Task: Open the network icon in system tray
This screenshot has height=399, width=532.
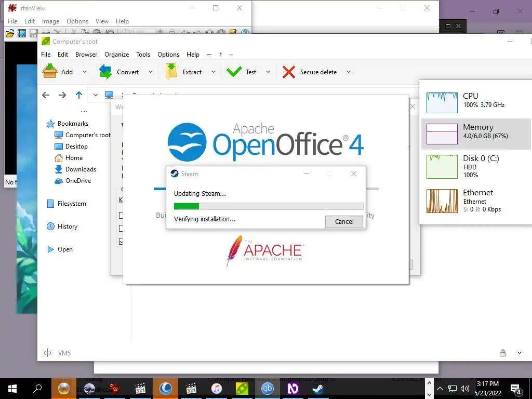Action: pos(453,389)
